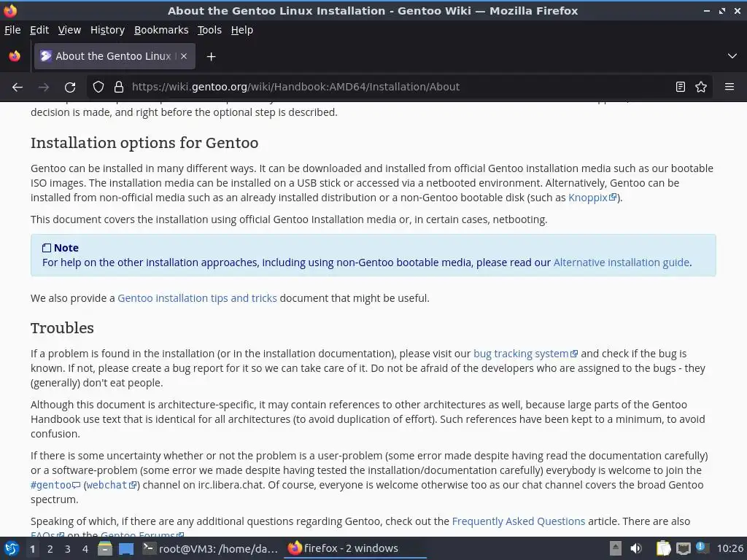Image resolution: width=747 pixels, height=560 pixels.
Task: Follow the Knoppix external link
Action: coord(592,198)
